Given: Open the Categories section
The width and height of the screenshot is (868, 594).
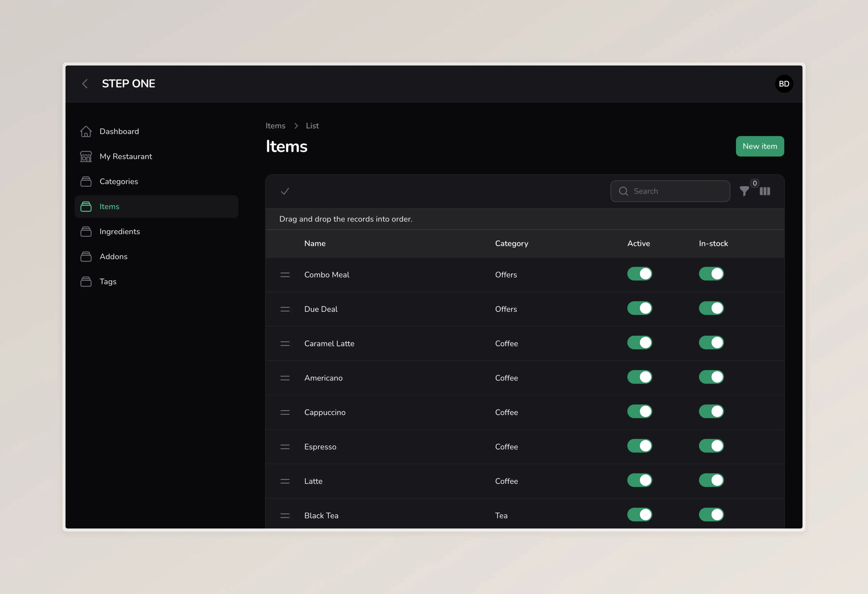Looking at the screenshot, I should pyautogui.click(x=156, y=182).
